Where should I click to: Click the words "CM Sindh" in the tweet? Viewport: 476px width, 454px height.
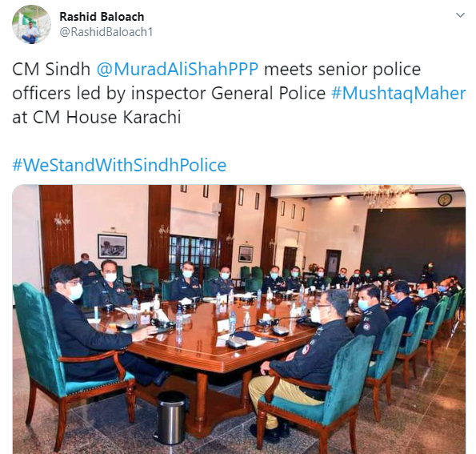(51, 69)
